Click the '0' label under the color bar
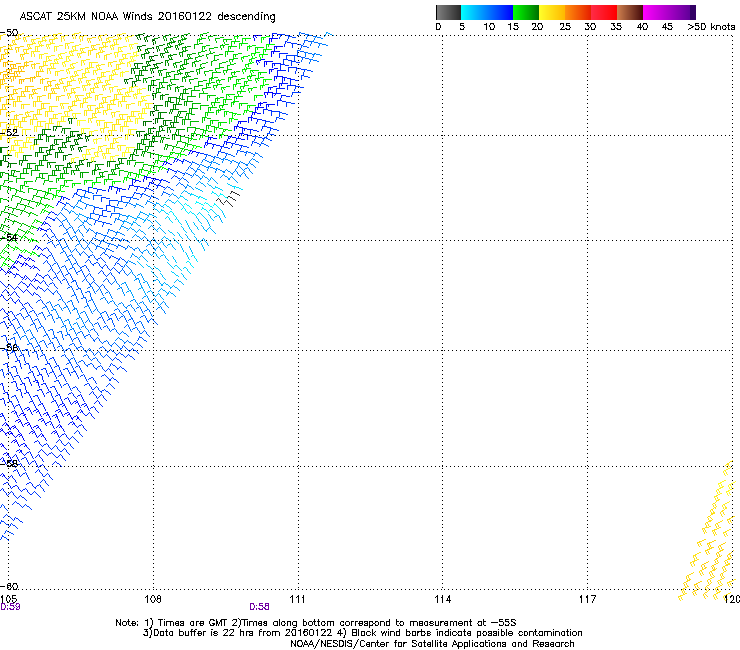 point(438,27)
